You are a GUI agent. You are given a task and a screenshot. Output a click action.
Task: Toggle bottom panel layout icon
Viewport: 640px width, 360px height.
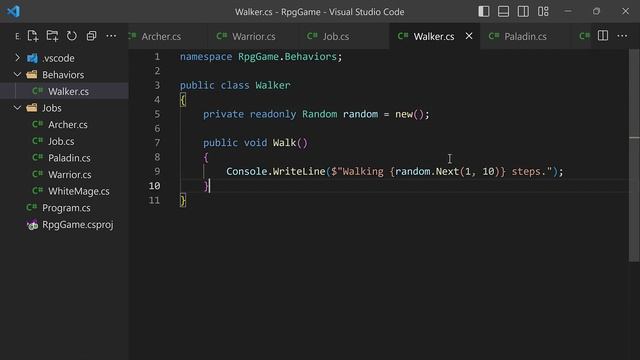(503, 11)
